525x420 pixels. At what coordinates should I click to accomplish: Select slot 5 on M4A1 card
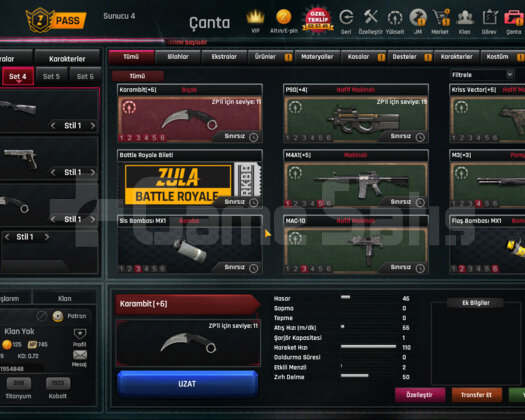320,203
